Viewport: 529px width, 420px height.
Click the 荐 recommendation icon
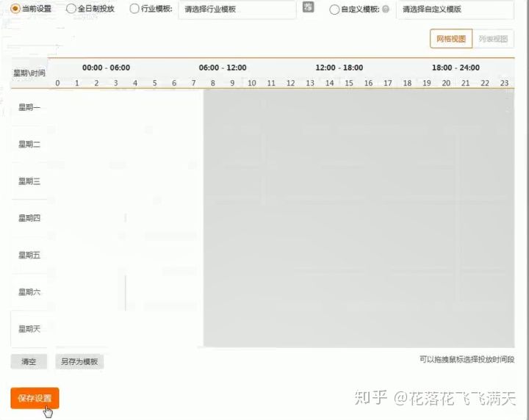[x=309, y=9]
